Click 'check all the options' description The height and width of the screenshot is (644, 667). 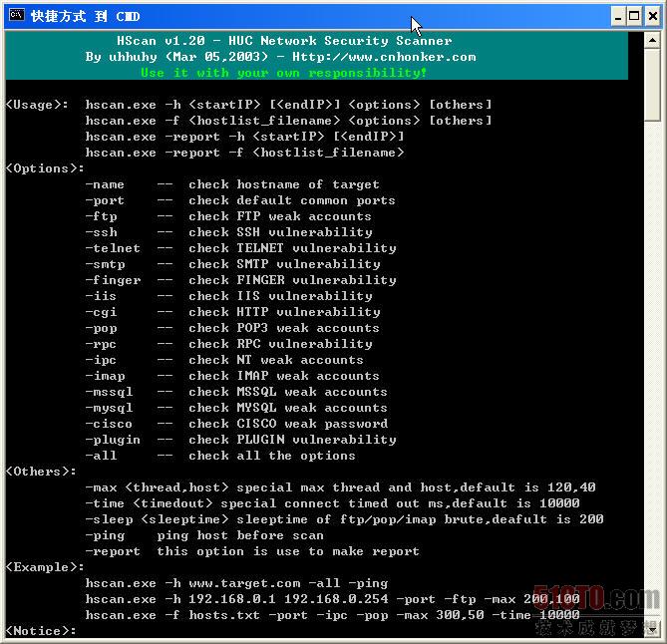pos(272,456)
